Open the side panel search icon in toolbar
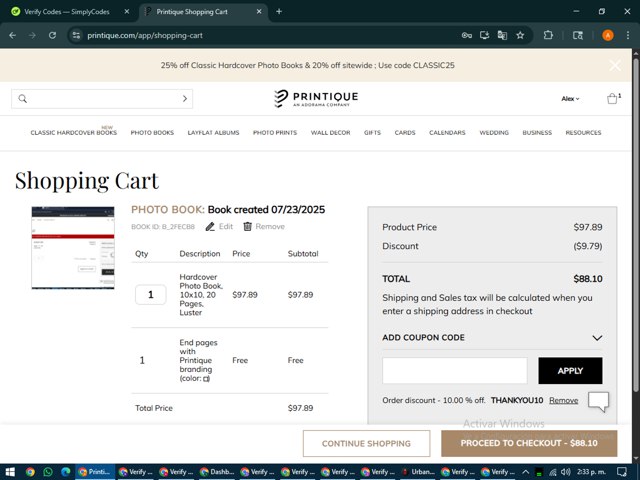Screen dimensions: 640x480 (578, 36)
